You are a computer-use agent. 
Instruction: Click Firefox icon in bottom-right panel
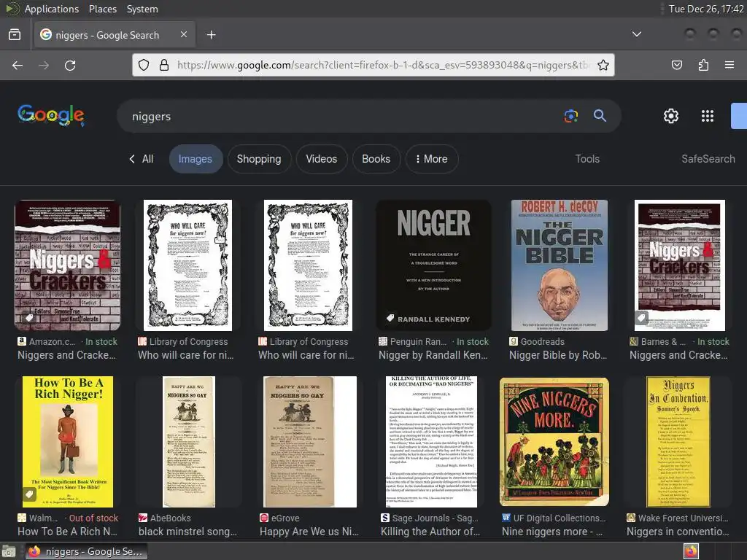click(691, 551)
